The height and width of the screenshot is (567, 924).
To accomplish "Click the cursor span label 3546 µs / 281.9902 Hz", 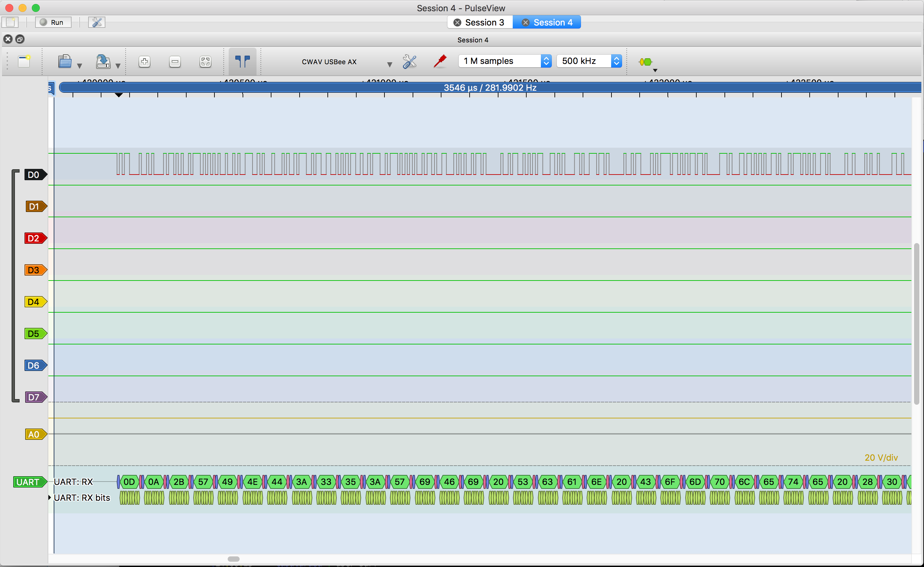I will tap(490, 87).
